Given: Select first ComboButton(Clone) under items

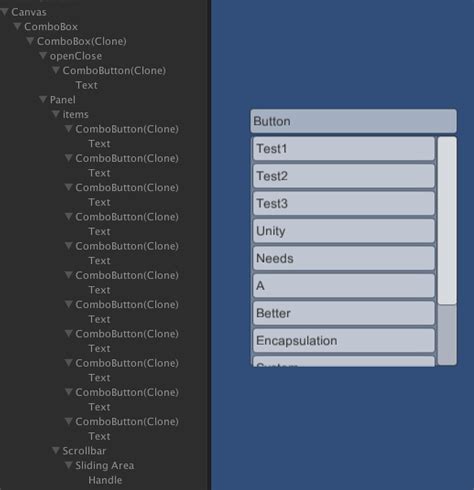Looking at the screenshot, I should click(127, 129).
